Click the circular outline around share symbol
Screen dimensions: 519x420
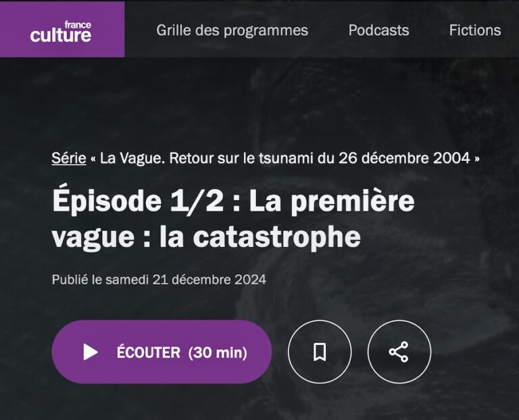(x=399, y=352)
